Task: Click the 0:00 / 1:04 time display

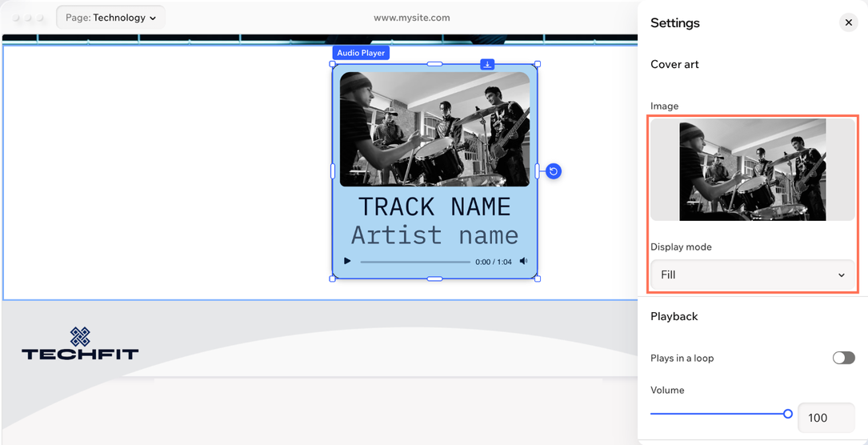Action: tap(494, 262)
